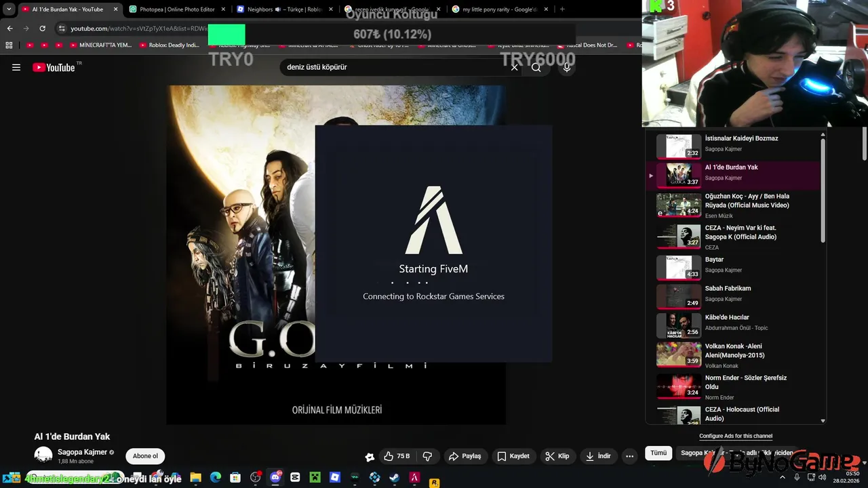Close the Al 1'de Burdan Yak YouTube tab
Image resolution: width=868 pixels, height=488 pixels.
click(115, 9)
